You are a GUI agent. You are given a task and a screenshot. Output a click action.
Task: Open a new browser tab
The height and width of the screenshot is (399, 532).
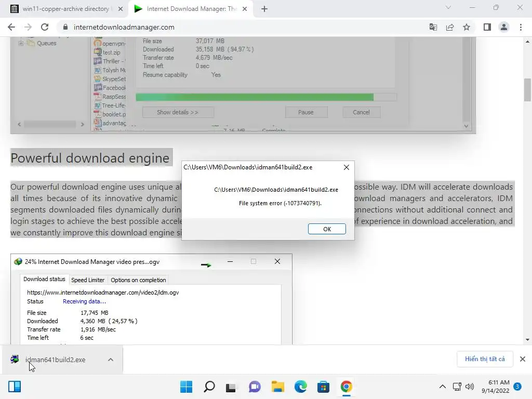pyautogui.click(x=264, y=9)
